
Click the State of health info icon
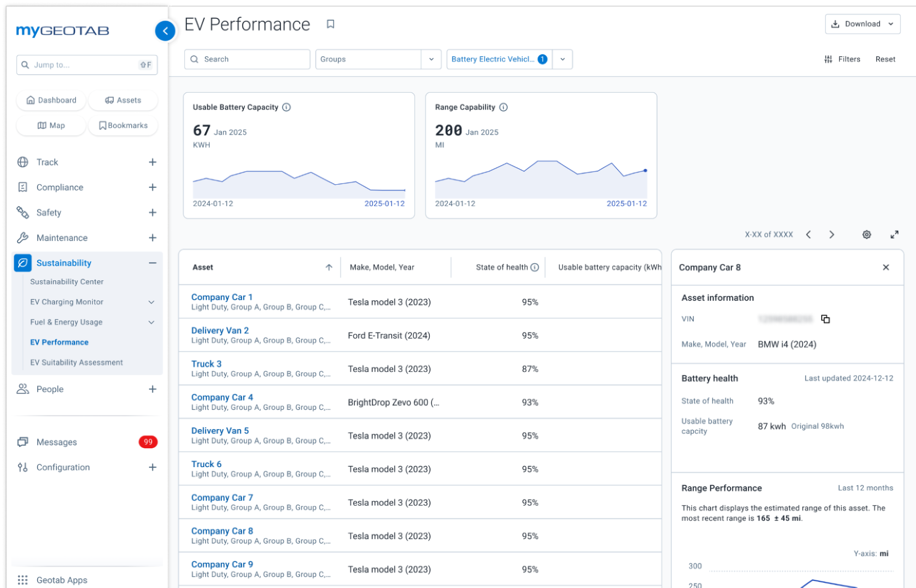(535, 267)
